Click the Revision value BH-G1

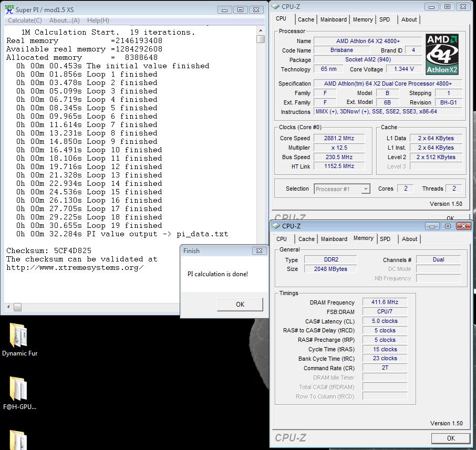[448, 102]
